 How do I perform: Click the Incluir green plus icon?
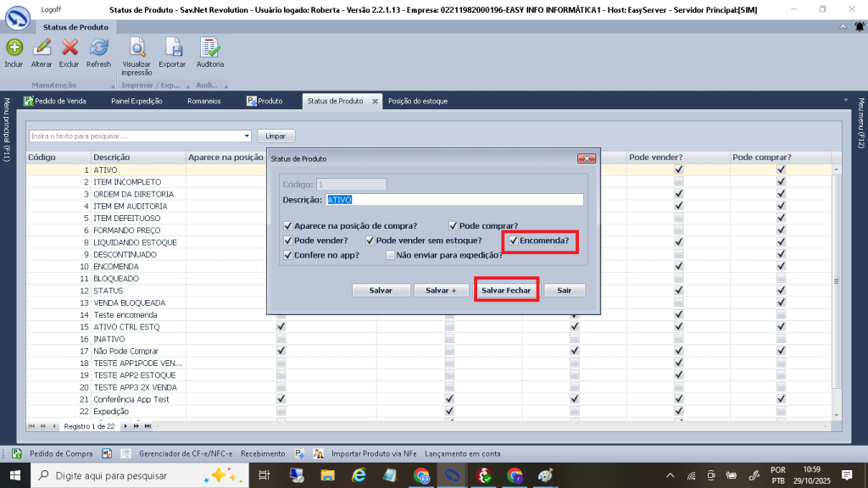coord(14,47)
